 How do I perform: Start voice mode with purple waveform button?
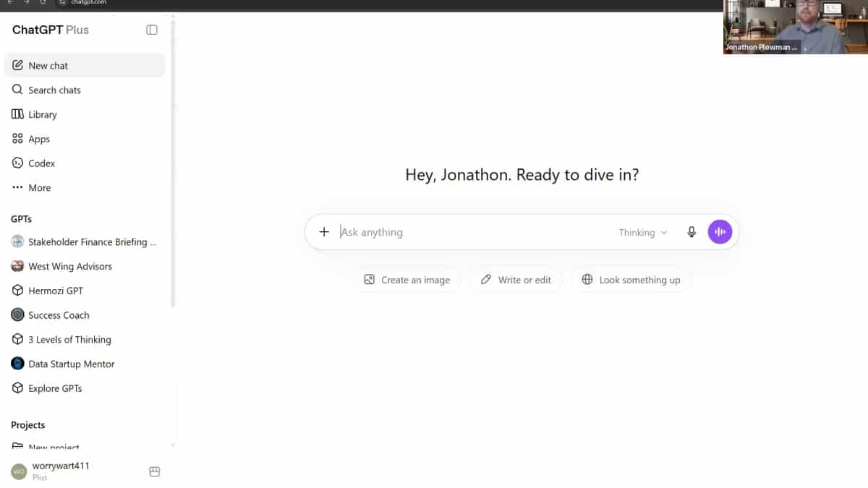[x=720, y=232]
